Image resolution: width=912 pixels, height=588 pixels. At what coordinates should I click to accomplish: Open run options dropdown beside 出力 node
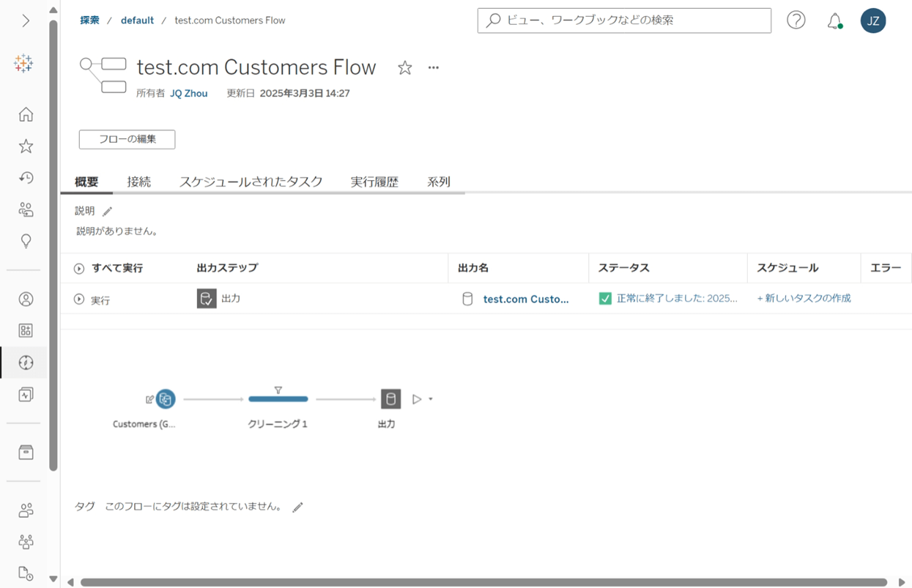click(x=431, y=399)
